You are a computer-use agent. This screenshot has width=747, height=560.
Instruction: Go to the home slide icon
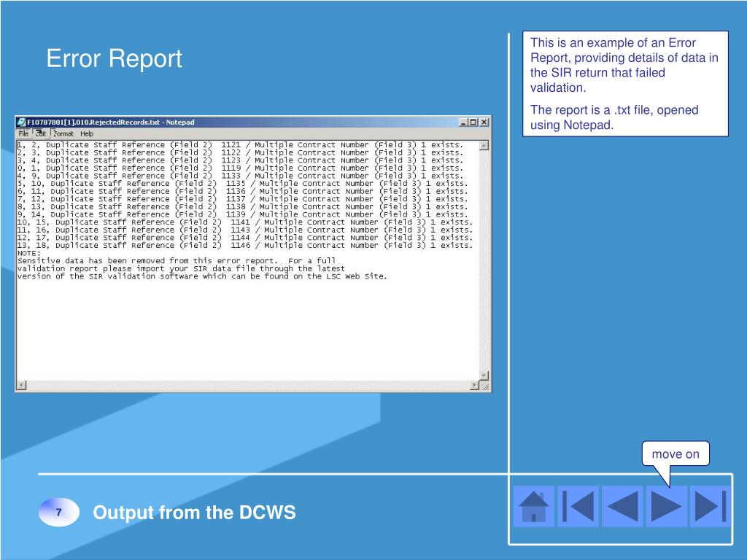533,506
